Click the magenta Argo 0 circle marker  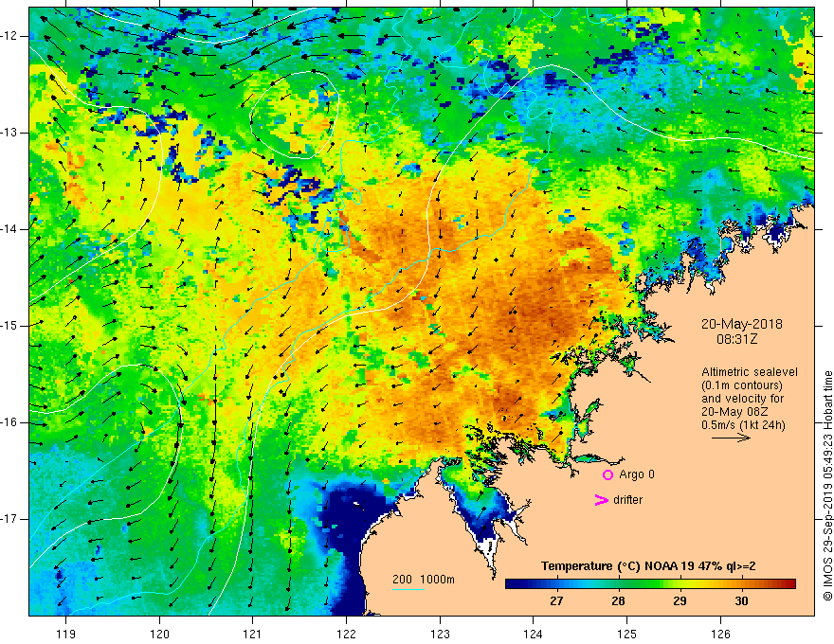coord(607,474)
